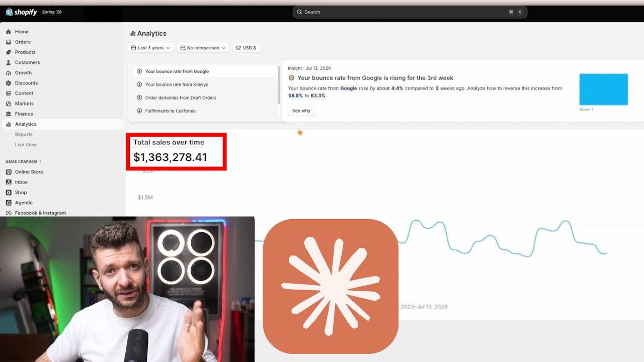Click the Facebook & Instagram meta icon
The height and width of the screenshot is (362, 644).
(x=9, y=213)
